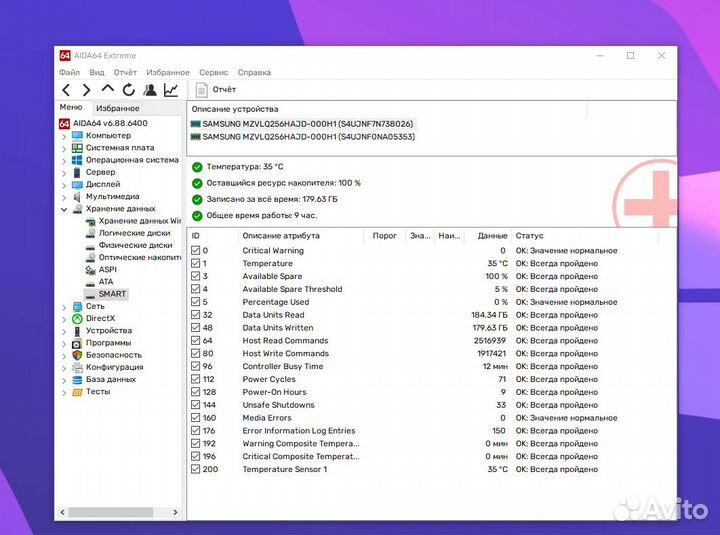Select the Тесты tree item
Viewport: 720px width, 535px height.
(x=91, y=391)
